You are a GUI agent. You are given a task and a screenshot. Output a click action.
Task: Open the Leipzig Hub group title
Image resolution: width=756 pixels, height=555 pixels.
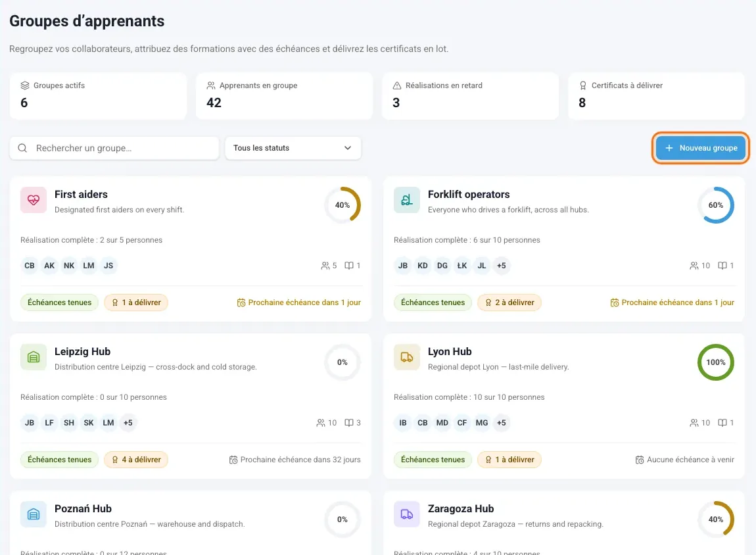pos(82,352)
